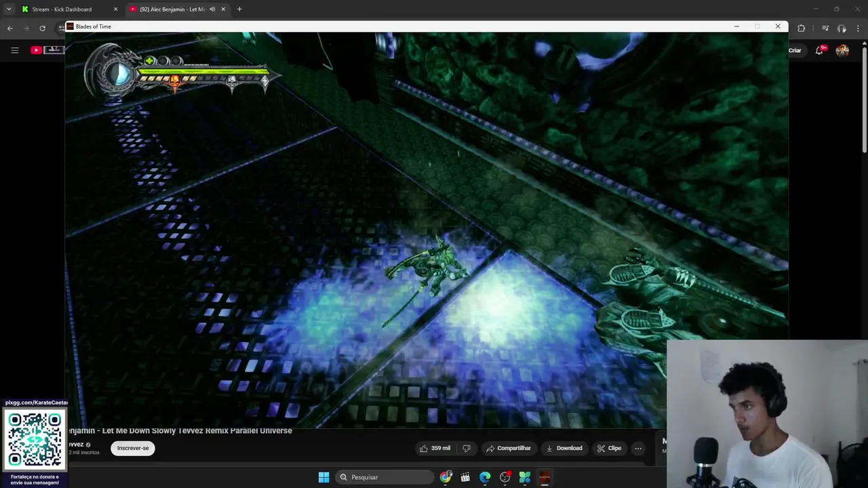868x488 pixels.
Task: Click the Blades of Time window icon
Action: [70, 26]
